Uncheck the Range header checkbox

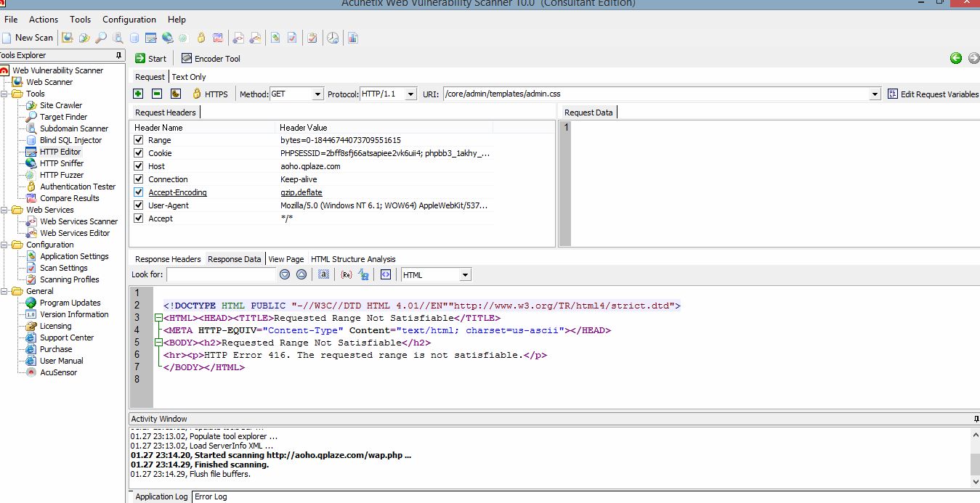point(139,140)
